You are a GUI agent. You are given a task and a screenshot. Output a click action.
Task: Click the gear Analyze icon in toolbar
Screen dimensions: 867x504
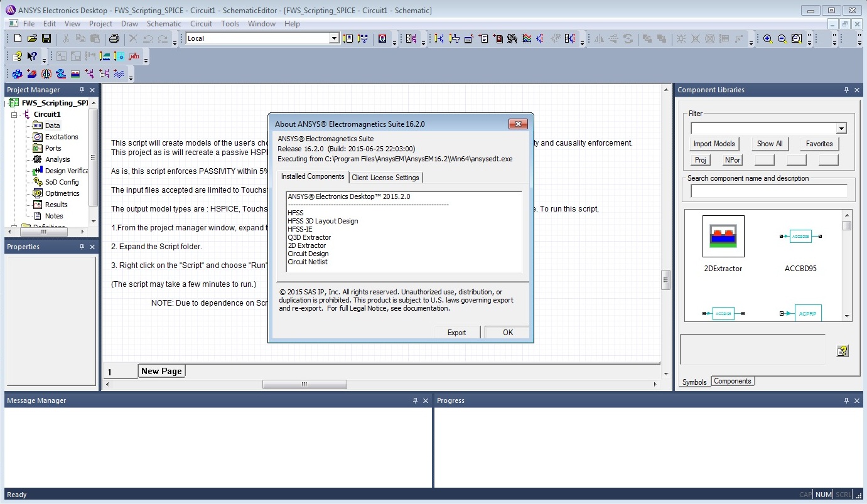pyautogui.click(x=512, y=38)
